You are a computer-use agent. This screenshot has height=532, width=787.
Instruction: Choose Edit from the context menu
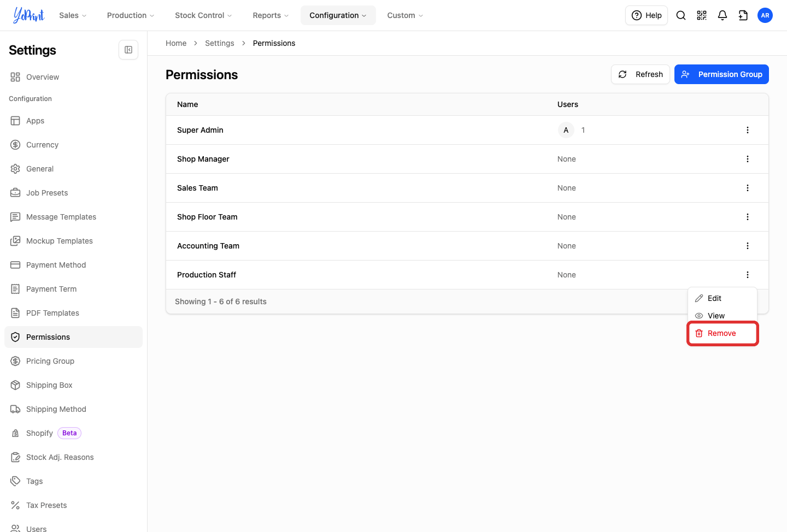(x=723, y=298)
